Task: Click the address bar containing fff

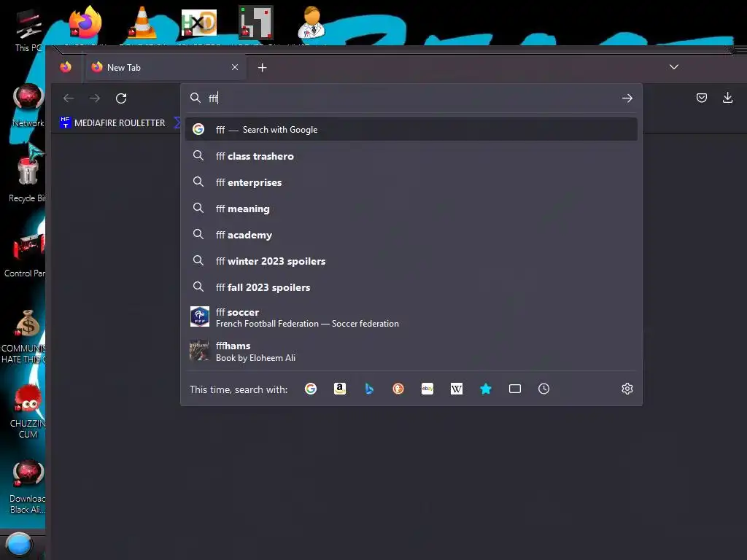Action: click(411, 98)
